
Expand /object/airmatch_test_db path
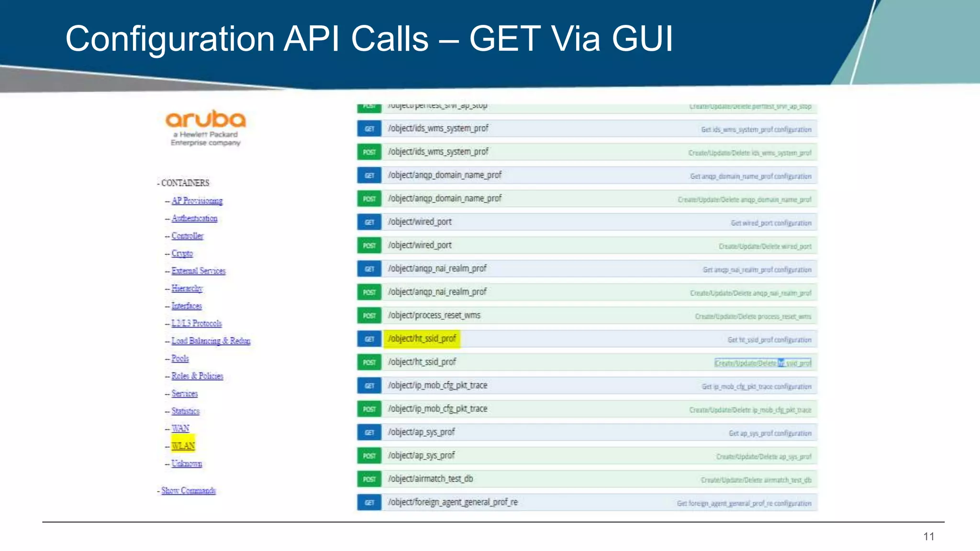click(x=430, y=479)
